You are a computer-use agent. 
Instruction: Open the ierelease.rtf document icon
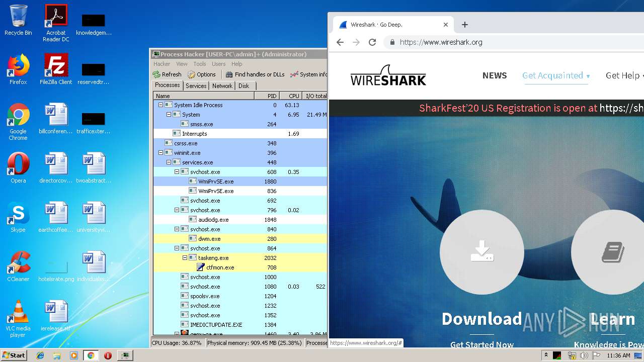pos(56,316)
